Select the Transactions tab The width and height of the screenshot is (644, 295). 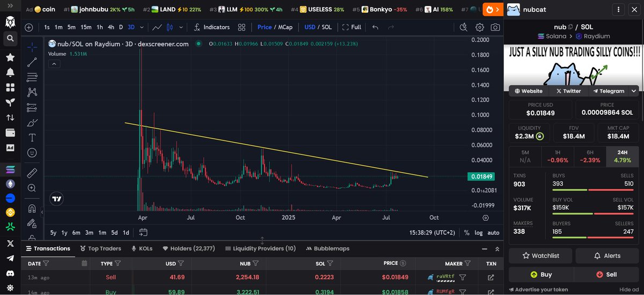[48, 248]
